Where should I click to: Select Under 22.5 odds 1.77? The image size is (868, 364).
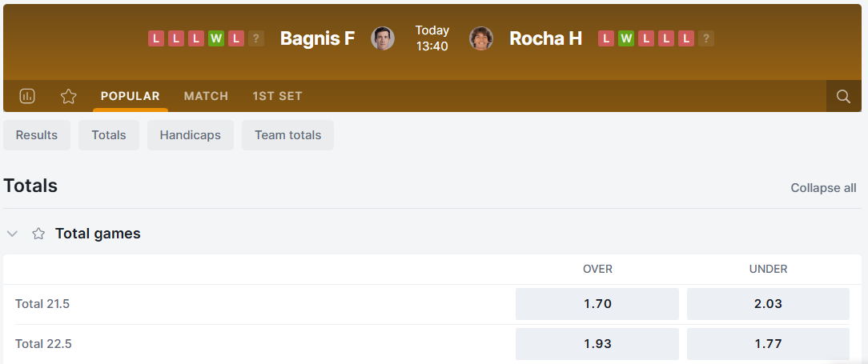pyautogui.click(x=768, y=344)
